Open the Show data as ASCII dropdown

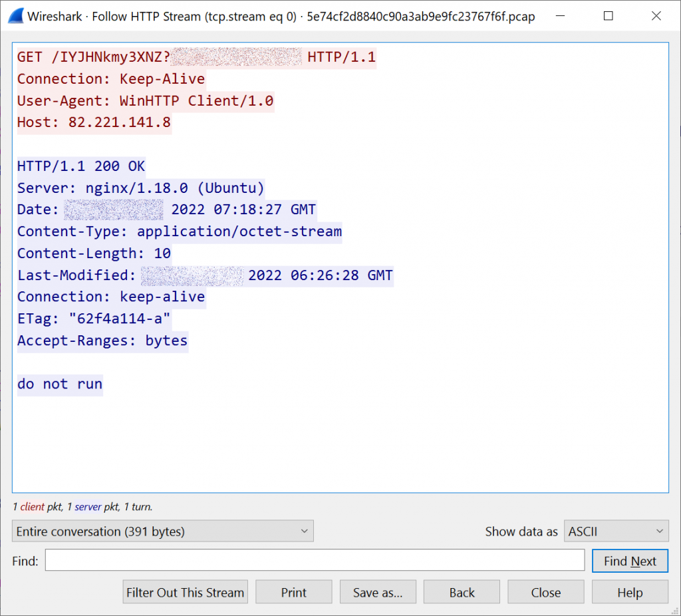coord(616,531)
